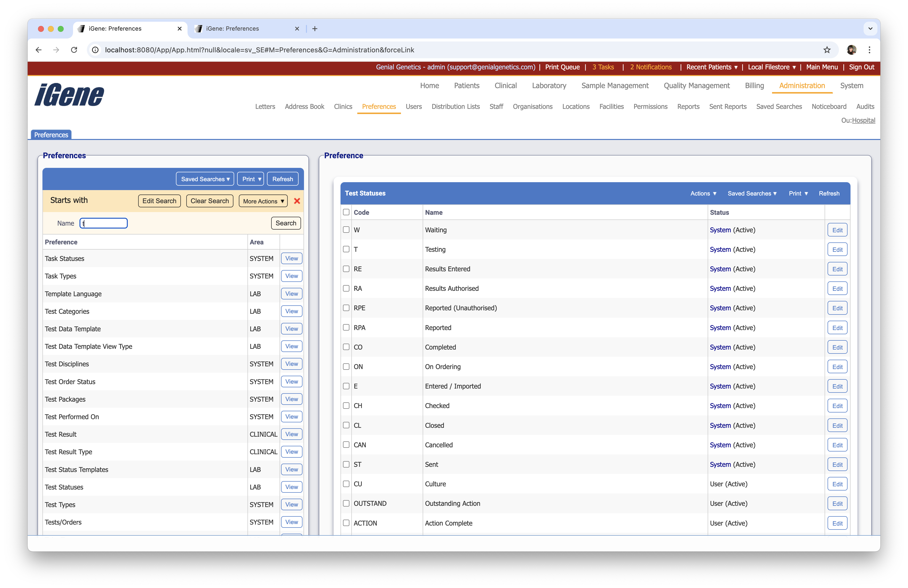Image resolution: width=908 pixels, height=588 pixels.
Task: Reload the current page
Action: (x=75, y=50)
